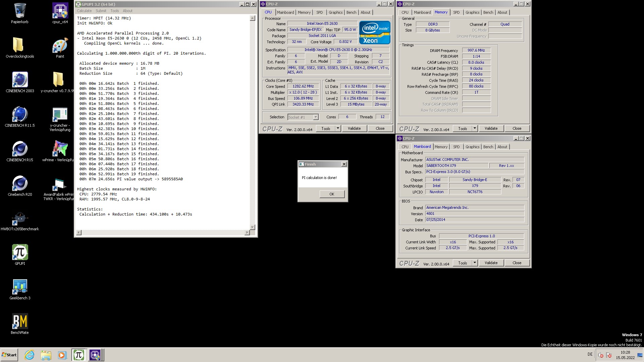Click GPUPI horizontal scroll-left arrow
Image resolution: width=644 pixels, height=362 pixels.
tap(79, 232)
